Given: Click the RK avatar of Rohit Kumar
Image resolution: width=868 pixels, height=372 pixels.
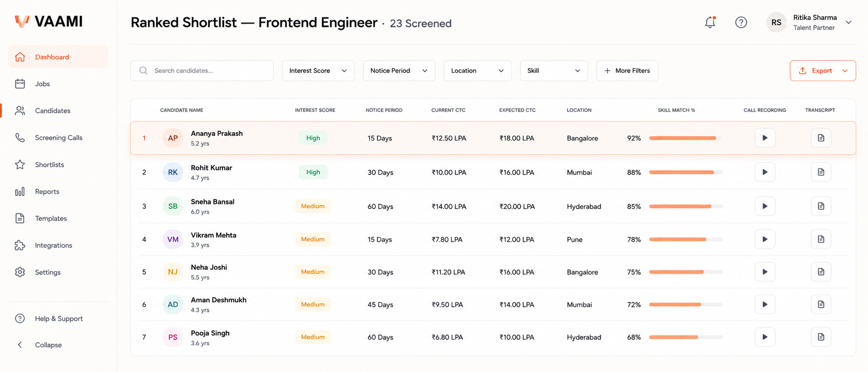Looking at the screenshot, I should pyautogui.click(x=173, y=172).
